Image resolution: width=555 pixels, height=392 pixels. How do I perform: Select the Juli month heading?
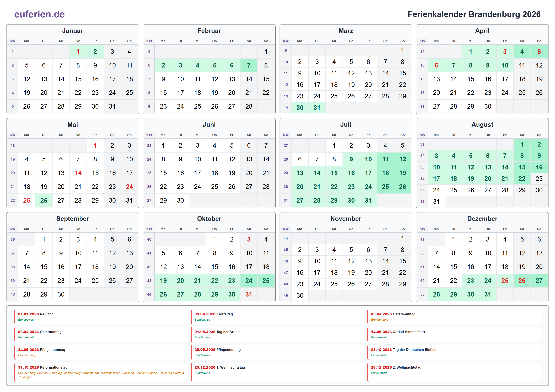click(x=346, y=125)
